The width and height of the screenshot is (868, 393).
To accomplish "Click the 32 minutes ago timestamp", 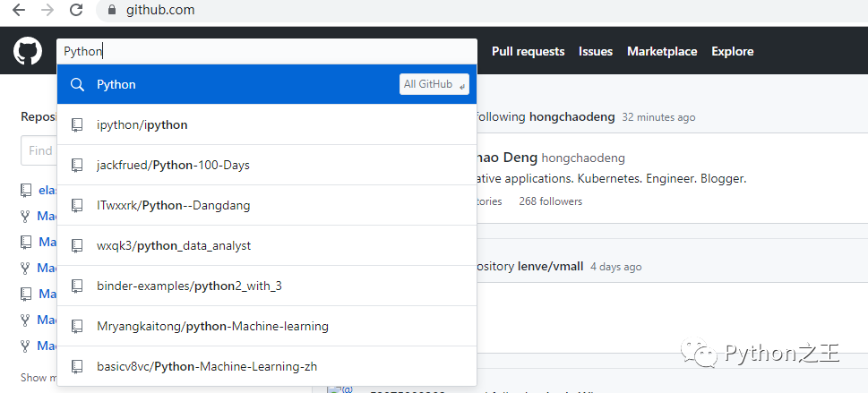I will coord(658,117).
